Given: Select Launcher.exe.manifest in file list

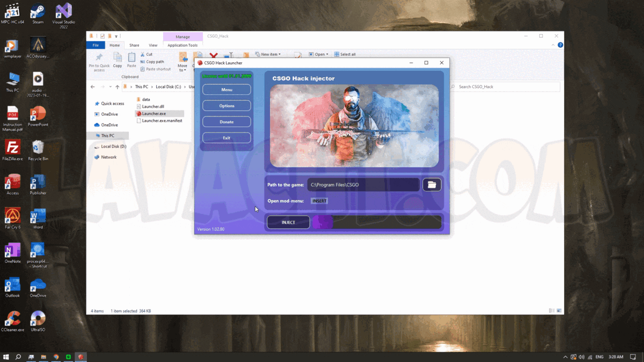Looking at the screenshot, I should 159,121.
